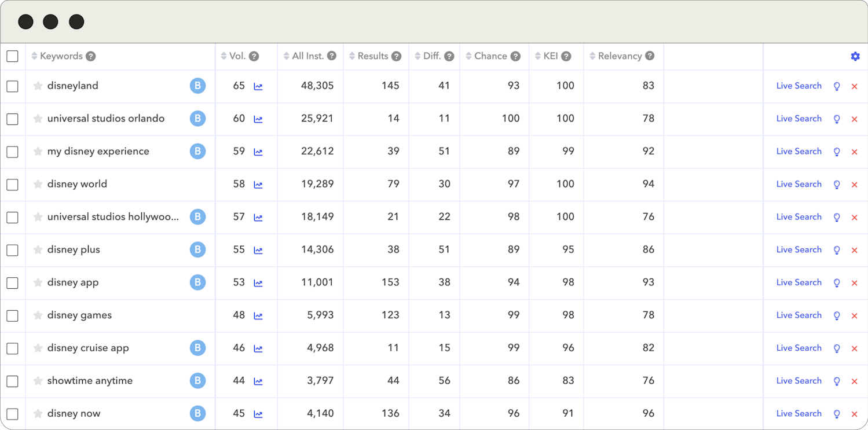Screen dimensions: 868x430
Task: Sort the table by Vol. column arrows
Action: (x=224, y=56)
